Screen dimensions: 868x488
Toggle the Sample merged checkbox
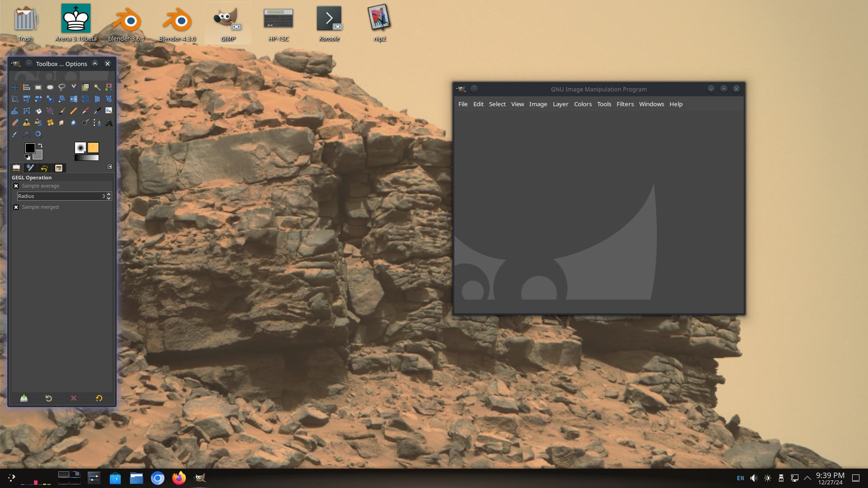coord(16,207)
